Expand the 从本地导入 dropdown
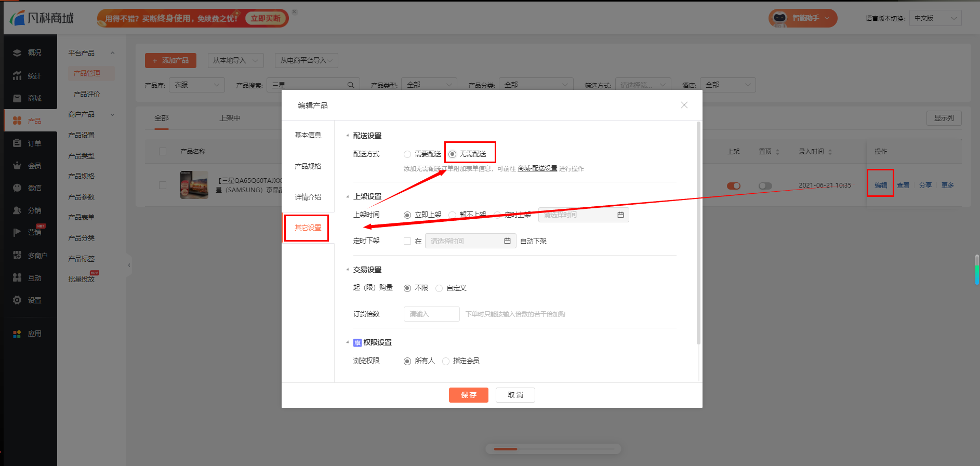The width and height of the screenshot is (980, 466). [235, 61]
